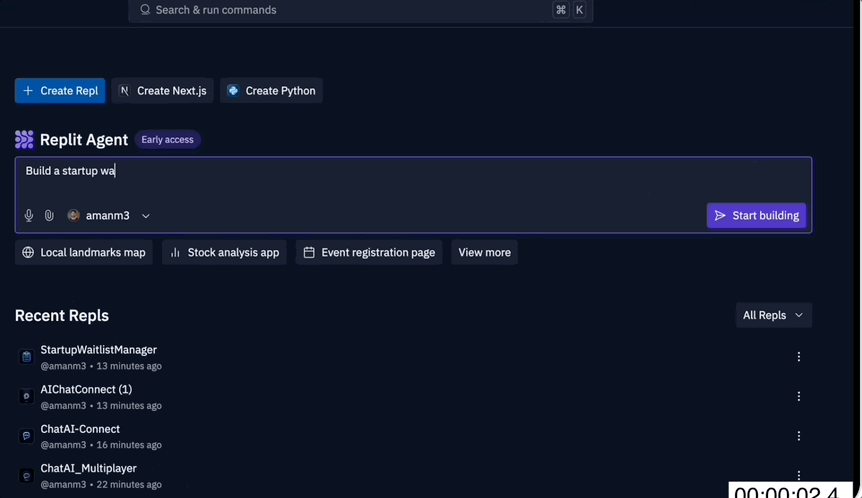Select the Stock analysis app suggestion
The height and width of the screenshot is (498, 862).
click(x=224, y=252)
